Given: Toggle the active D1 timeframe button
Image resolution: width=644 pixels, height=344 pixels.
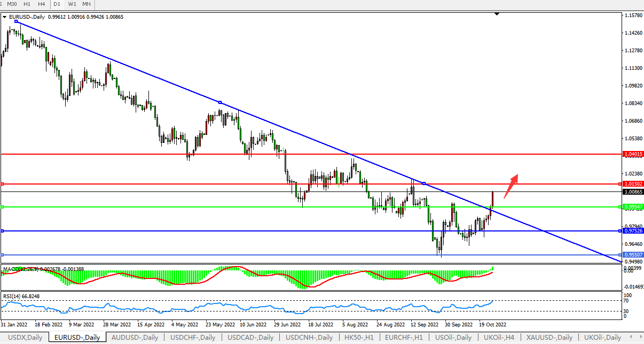Looking at the screenshot, I should point(57,4).
